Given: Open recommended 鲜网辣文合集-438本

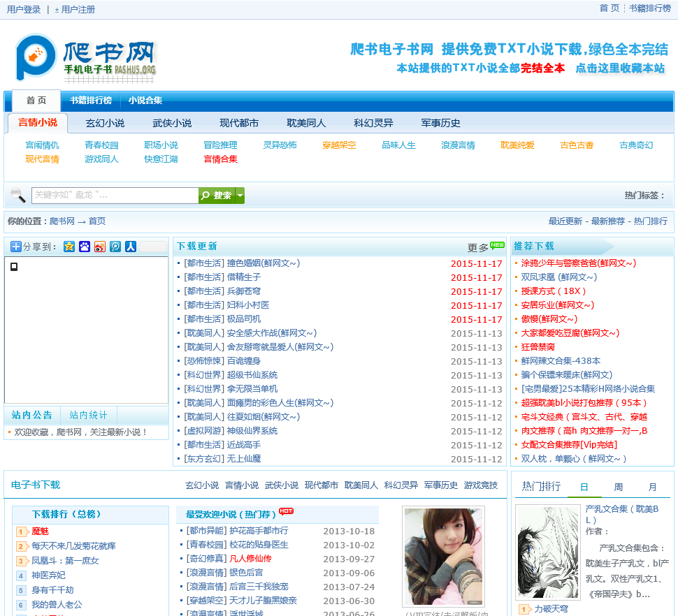Looking at the screenshot, I should [x=561, y=360].
